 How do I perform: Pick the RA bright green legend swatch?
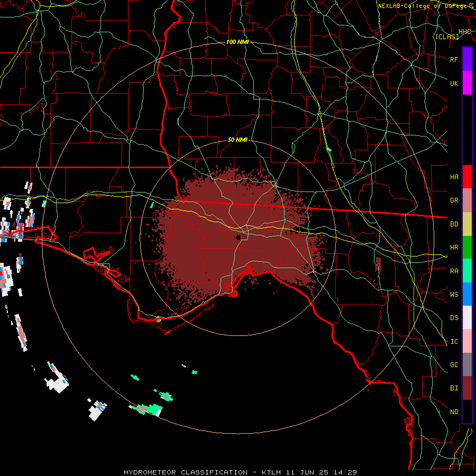[467, 271]
